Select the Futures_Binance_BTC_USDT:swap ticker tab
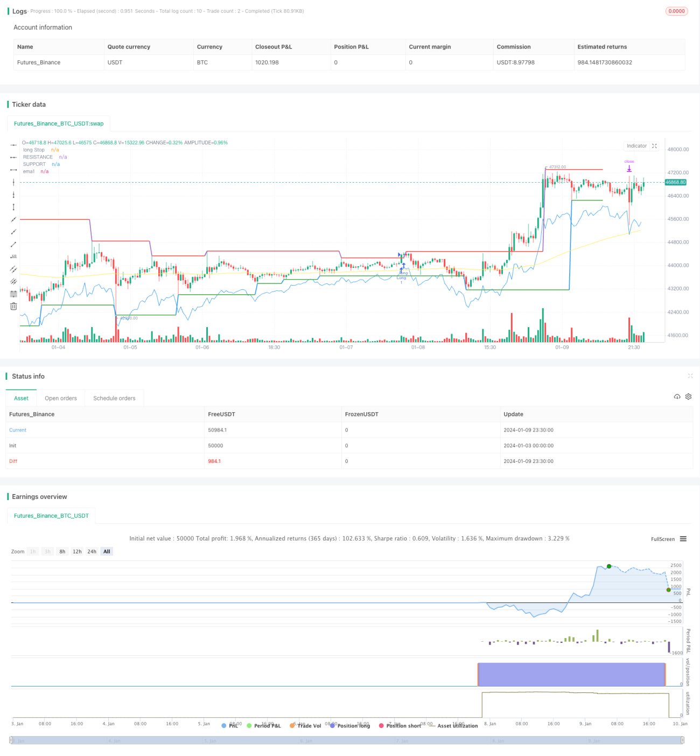The height and width of the screenshot is (756, 700). pyautogui.click(x=59, y=123)
